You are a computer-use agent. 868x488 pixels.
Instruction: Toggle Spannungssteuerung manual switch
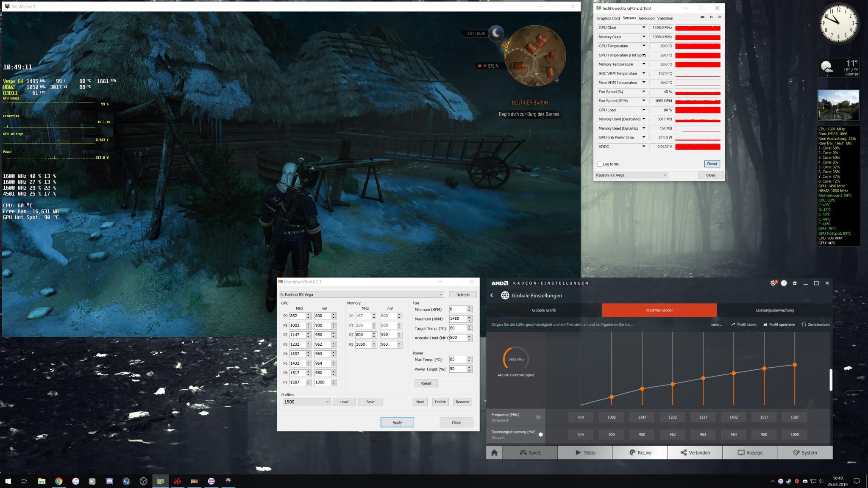point(540,434)
